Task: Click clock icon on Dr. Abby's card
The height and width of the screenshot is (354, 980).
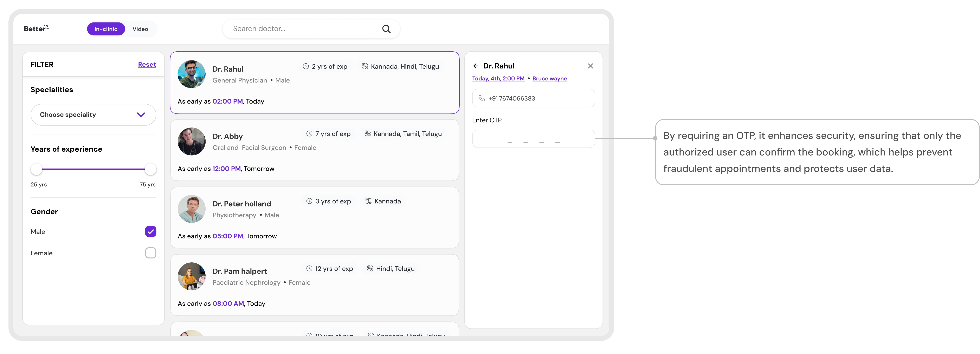Action: 309,133
